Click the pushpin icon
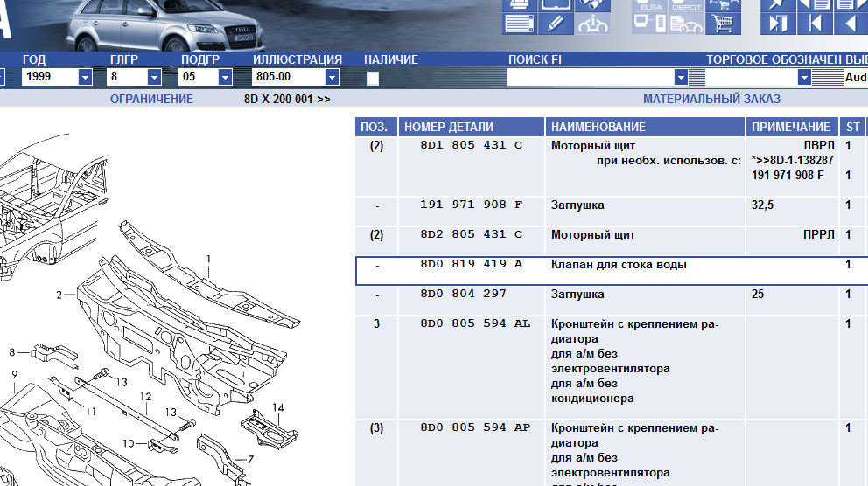This screenshot has width=868, height=486. click(778, 5)
